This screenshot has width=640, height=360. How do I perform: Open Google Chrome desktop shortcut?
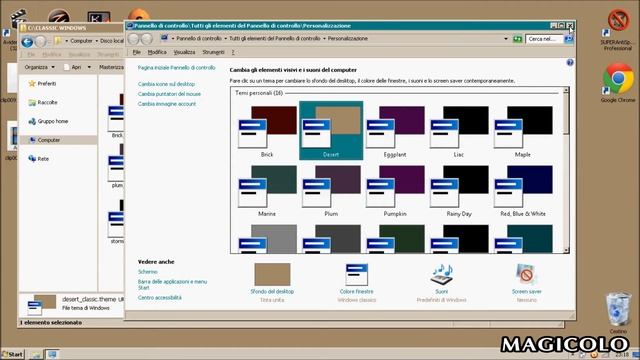(x=618, y=82)
